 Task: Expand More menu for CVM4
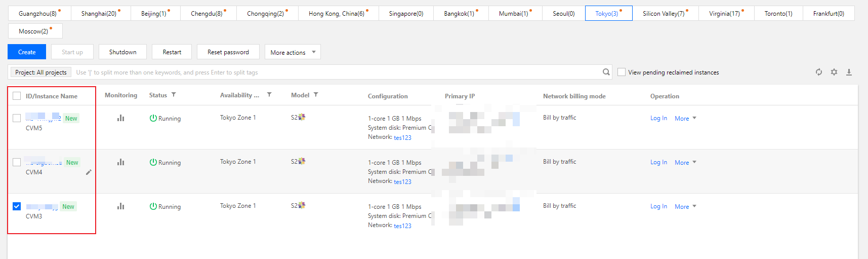pos(685,163)
